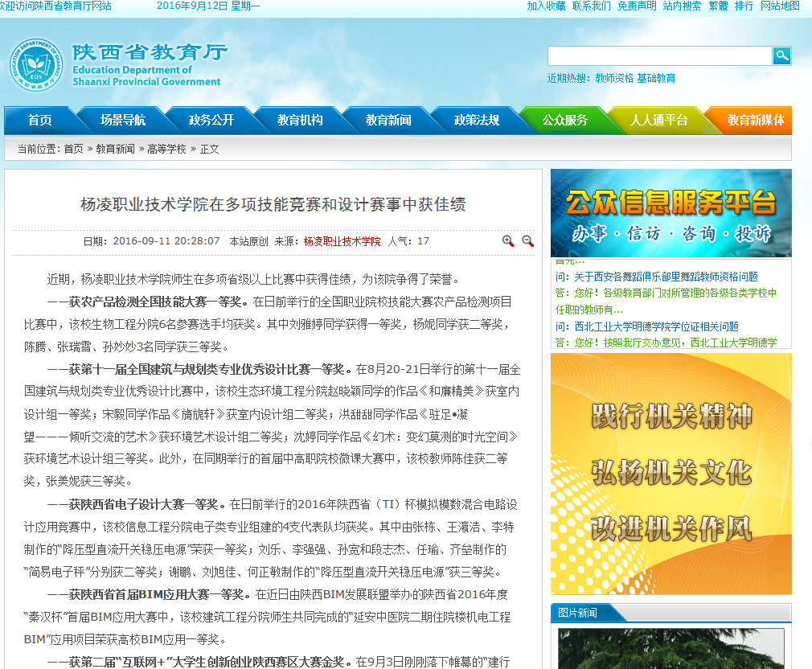812x669 pixels.
Task: Open source link 杨凌职业技术学院
Action: (x=342, y=241)
